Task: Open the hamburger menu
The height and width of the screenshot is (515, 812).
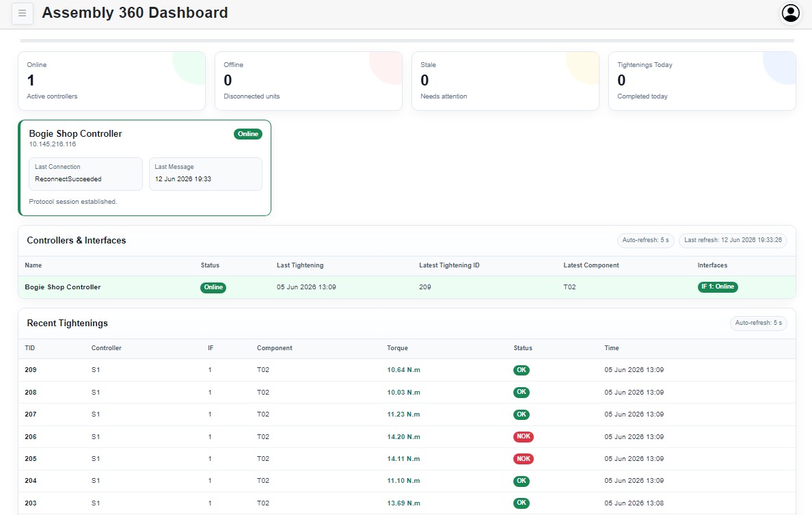Action: 23,14
